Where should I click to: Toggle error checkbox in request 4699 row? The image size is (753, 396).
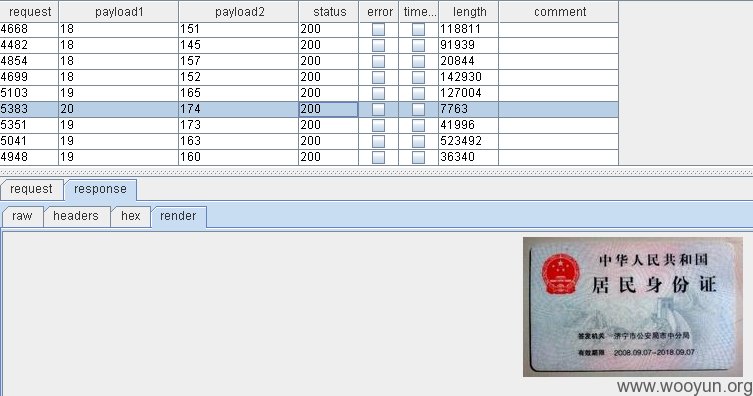(378, 77)
